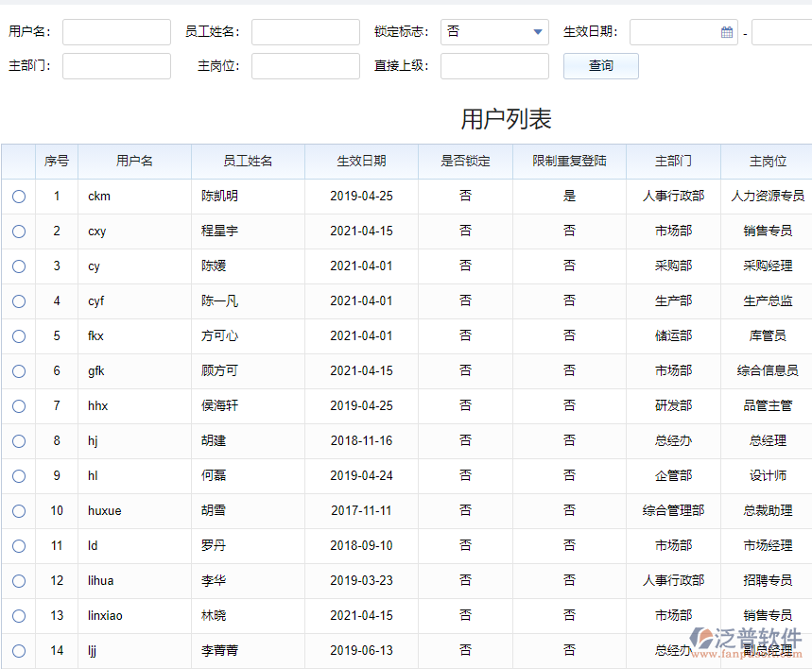Image resolution: width=812 pixels, height=669 pixels.
Task: Click the 生效日期 column header
Action: pyautogui.click(x=361, y=162)
